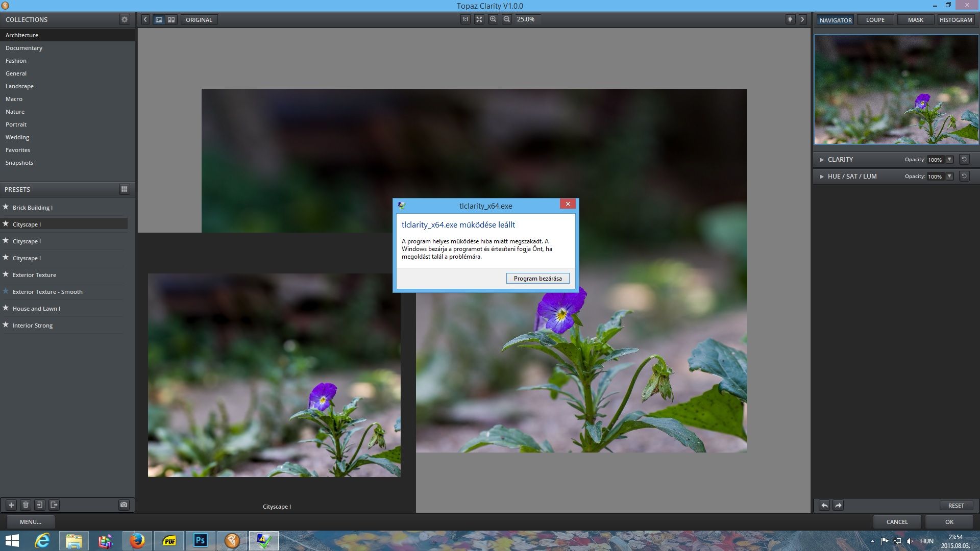Toggle the ORIGINAL image view
This screenshot has height=551, width=980.
tap(199, 20)
